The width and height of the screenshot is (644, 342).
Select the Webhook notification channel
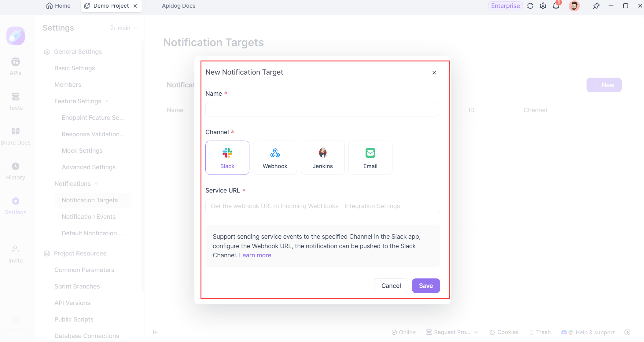(275, 158)
